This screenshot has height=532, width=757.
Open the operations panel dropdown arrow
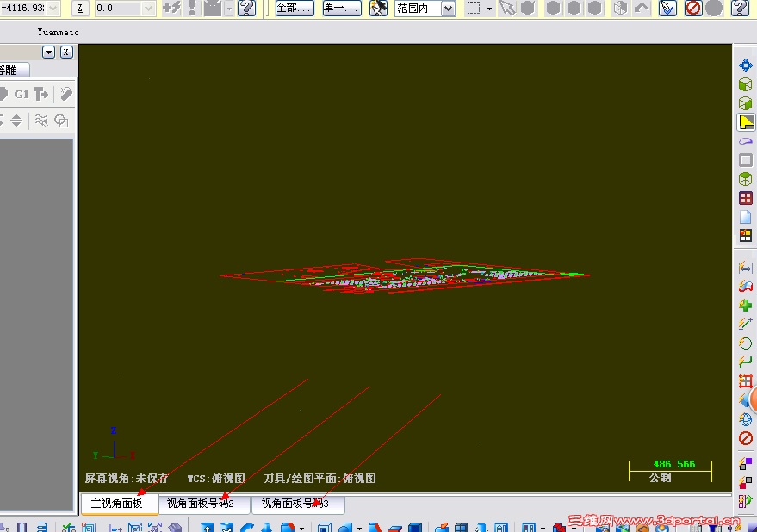(x=49, y=53)
